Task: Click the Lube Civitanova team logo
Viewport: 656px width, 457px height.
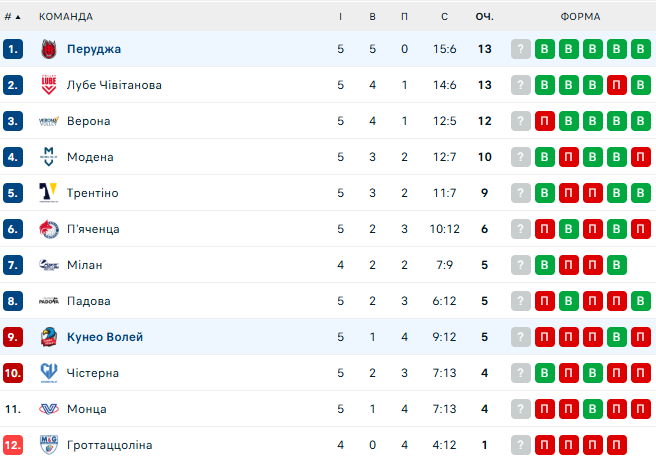Action: tap(48, 85)
